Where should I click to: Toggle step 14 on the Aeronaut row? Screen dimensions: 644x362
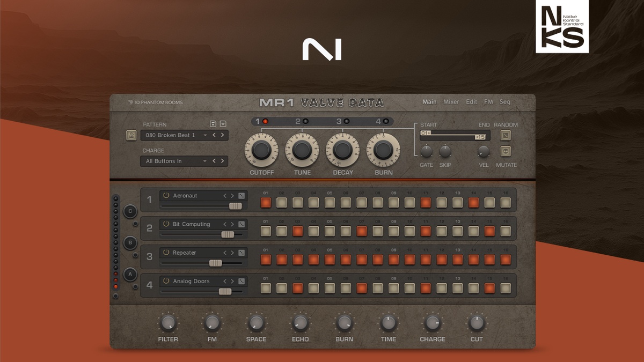click(x=474, y=203)
